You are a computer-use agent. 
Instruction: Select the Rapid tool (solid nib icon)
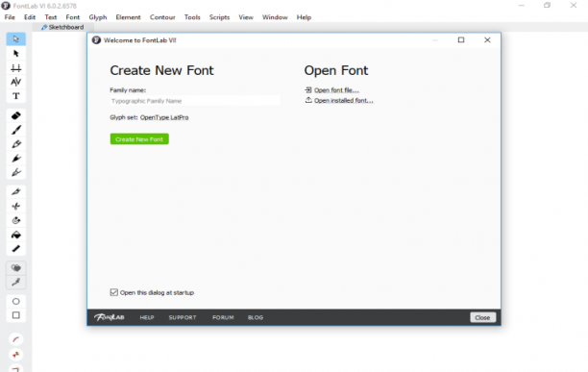pyautogui.click(x=15, y=159)
